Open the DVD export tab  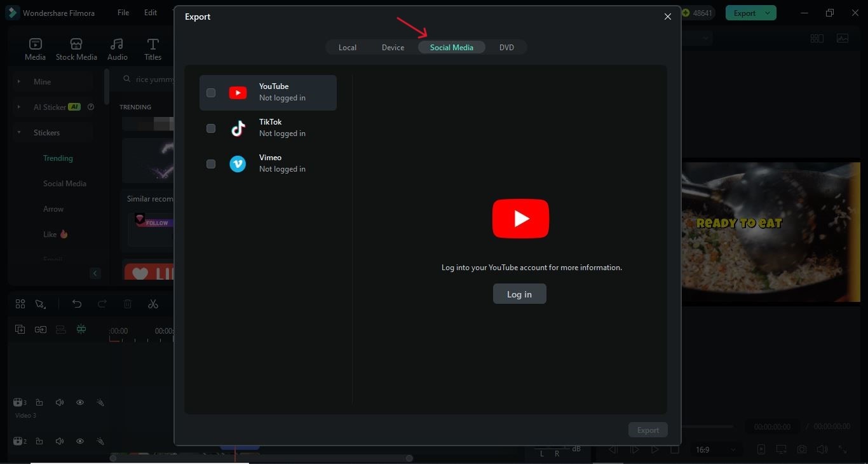coord(506,48)
